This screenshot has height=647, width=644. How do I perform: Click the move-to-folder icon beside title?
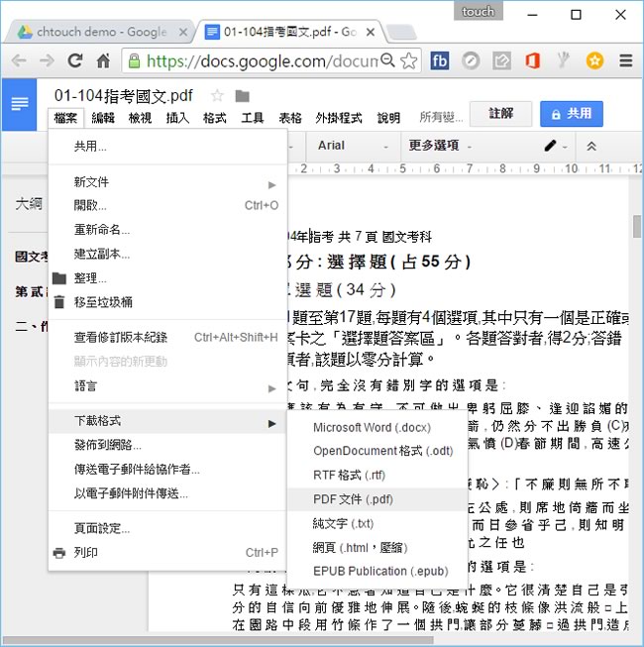point(242,96)
